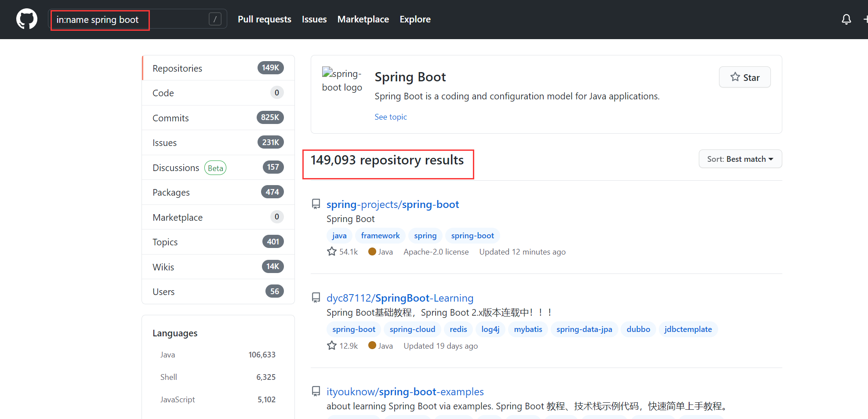This screenshot has height=419, width=868.
Task: Focus the search box containing in:name spring boot
Action: (137, 19)
